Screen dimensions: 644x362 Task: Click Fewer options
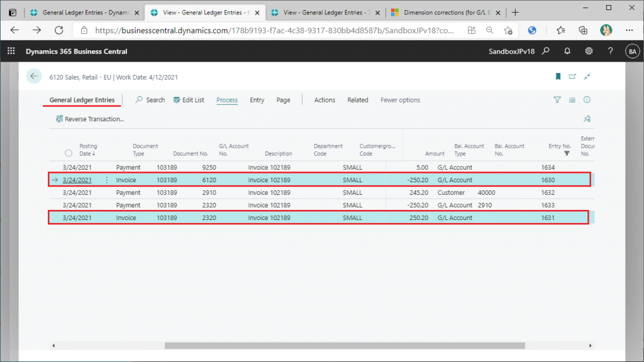(401, 100)
